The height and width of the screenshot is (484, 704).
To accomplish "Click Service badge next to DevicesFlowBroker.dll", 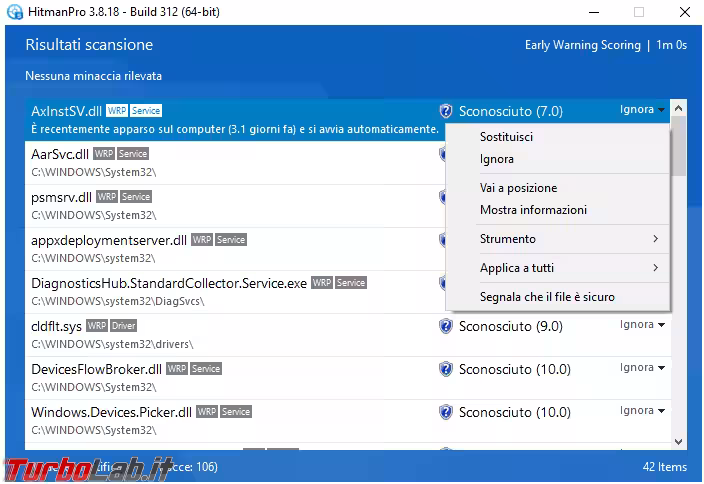I will coord(206,369).
